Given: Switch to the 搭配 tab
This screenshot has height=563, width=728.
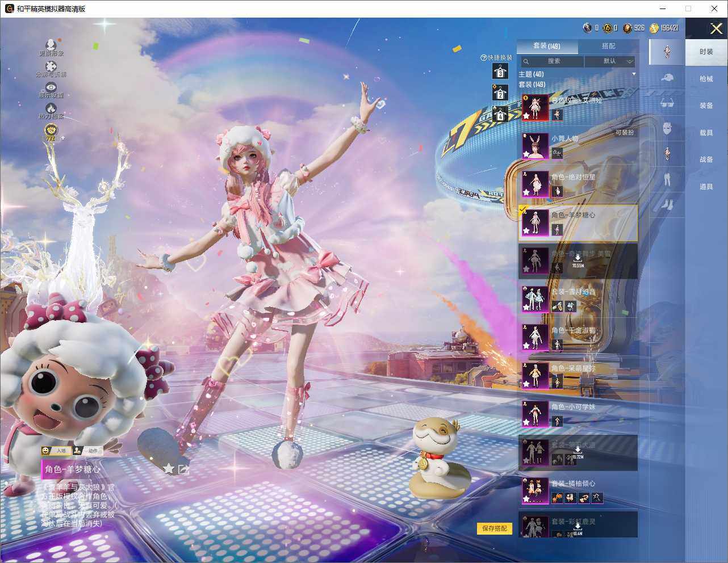Looking at the screenshot, I should click(608, 46).
